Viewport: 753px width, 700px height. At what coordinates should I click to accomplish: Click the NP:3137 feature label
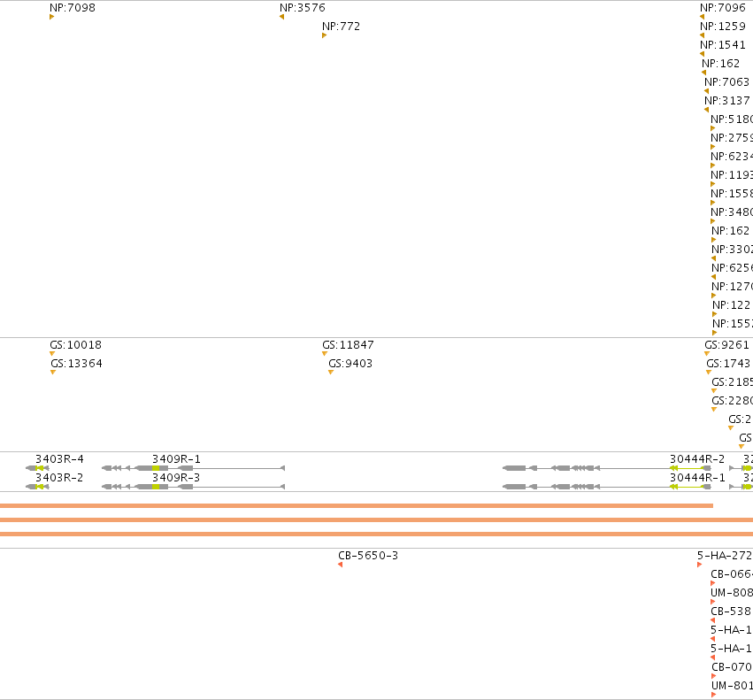tap(727, 101)
